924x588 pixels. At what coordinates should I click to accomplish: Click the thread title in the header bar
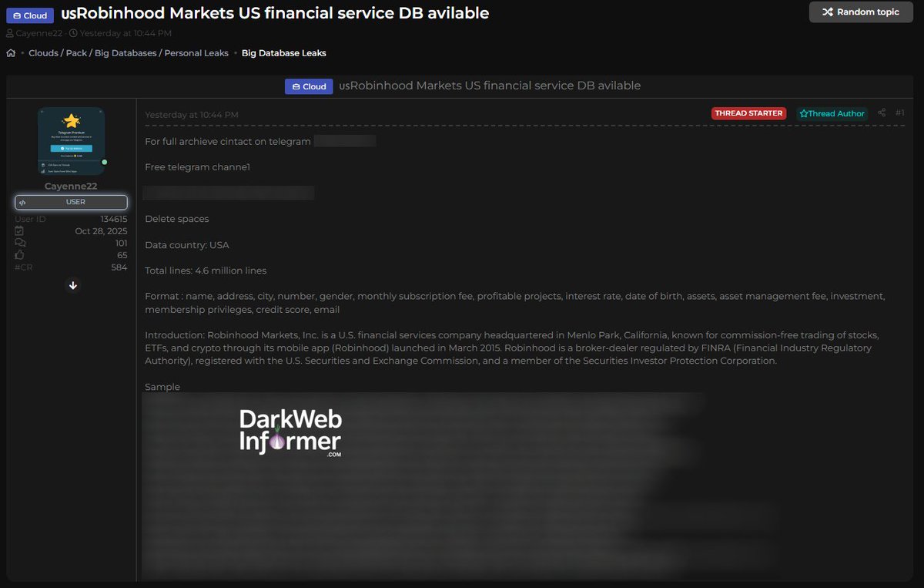[x=490, y=86]
